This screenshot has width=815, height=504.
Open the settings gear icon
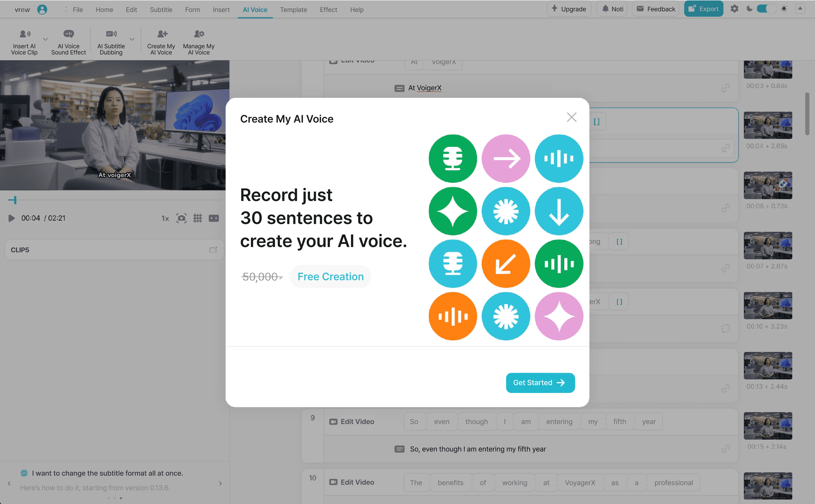pyautogui.click(x=734, y=9)
